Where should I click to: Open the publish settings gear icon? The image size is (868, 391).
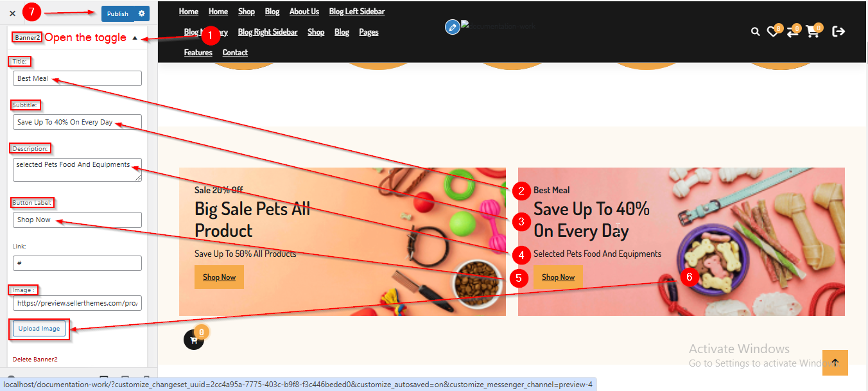pyautogui.click(x=142, y=13)
